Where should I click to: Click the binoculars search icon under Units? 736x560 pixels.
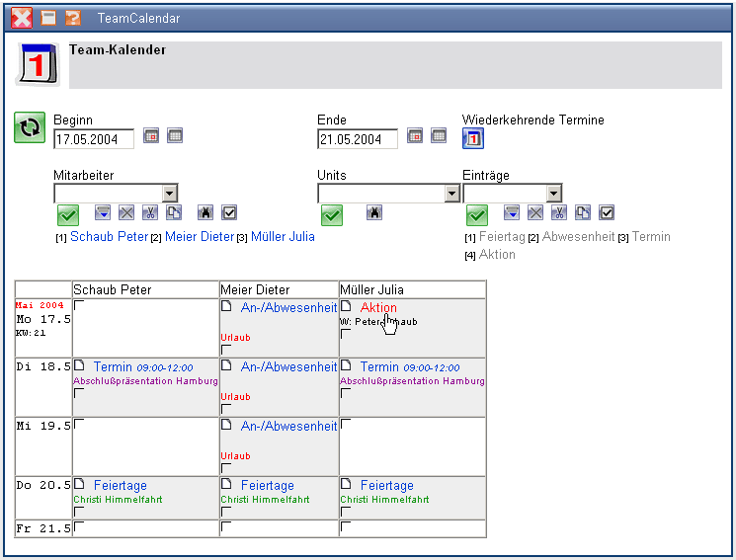[373, 212]
